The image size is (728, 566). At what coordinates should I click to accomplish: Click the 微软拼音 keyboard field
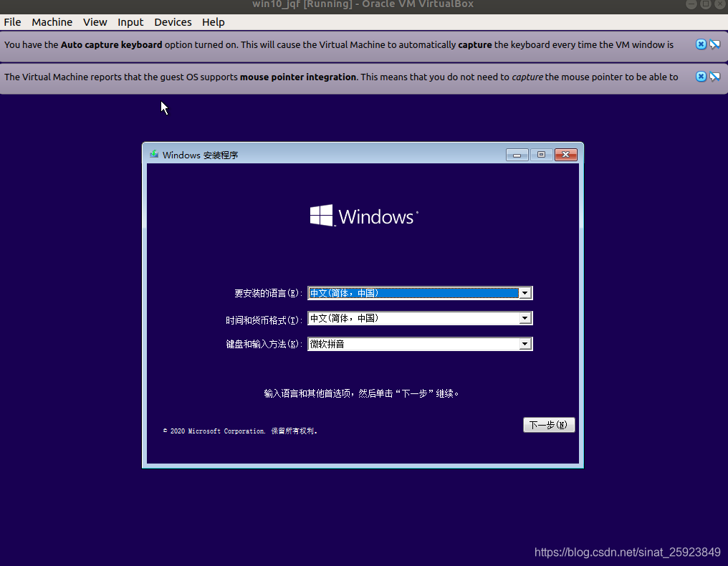(x=420, y=344)
